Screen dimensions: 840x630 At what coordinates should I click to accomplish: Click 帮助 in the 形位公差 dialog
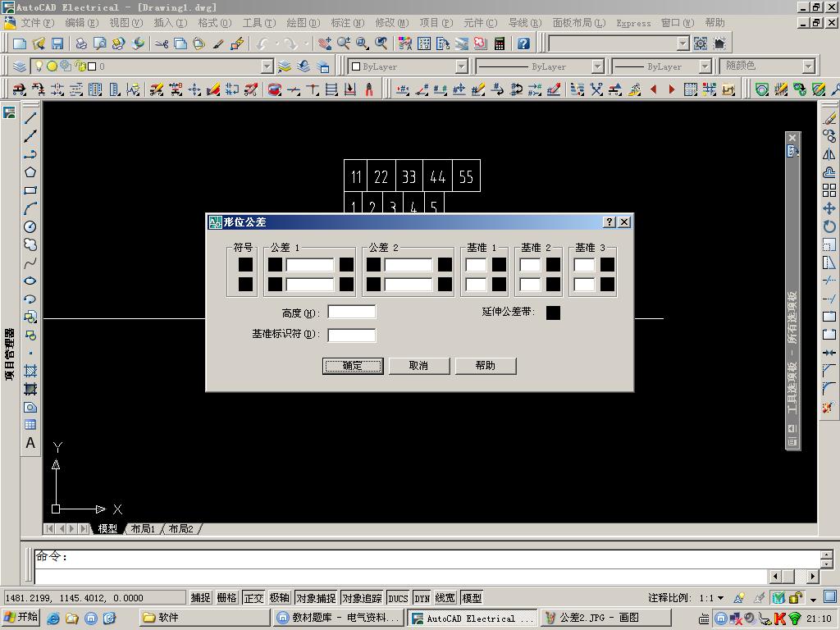(x=486, y=366)
